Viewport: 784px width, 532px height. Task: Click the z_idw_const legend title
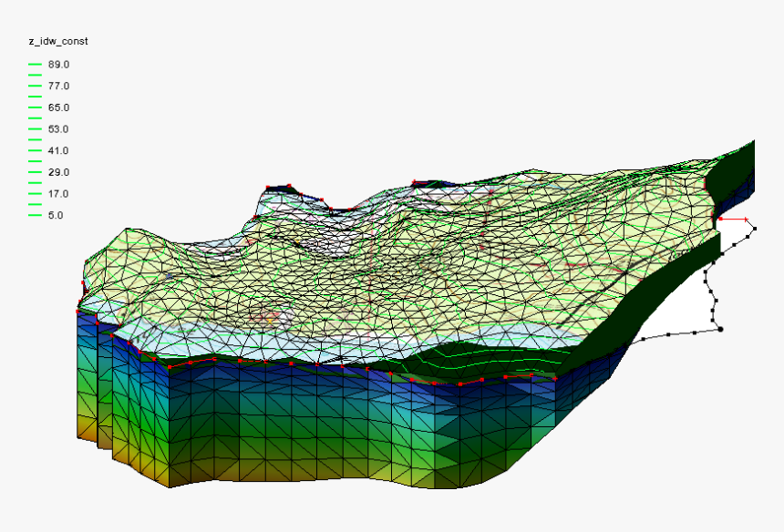pyautogui.click(x=57, y=42)
